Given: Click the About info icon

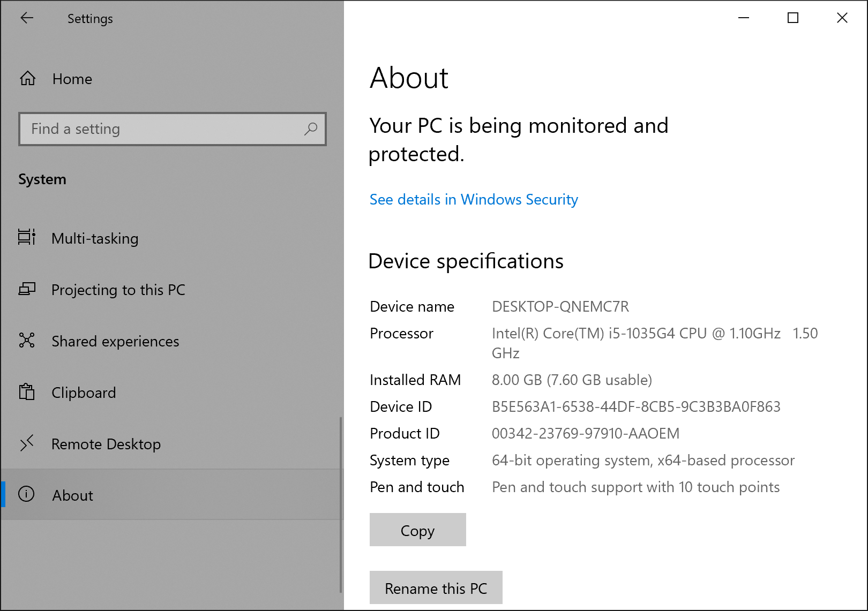Looking at the screenshot, I should [26, 494].
